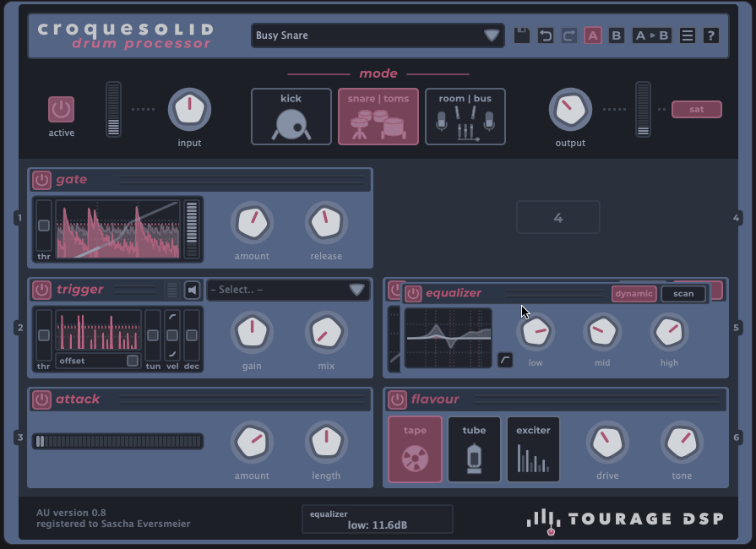Toggle the equalizer high-pass filter icon
The width and height of the screenshot is (756, 549).
tap(505, 360)
